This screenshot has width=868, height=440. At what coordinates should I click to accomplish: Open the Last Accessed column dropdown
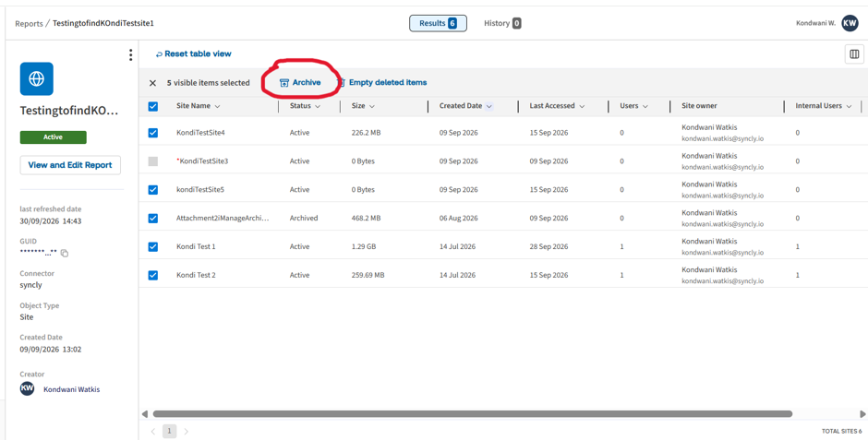click(x=582, y=106)
